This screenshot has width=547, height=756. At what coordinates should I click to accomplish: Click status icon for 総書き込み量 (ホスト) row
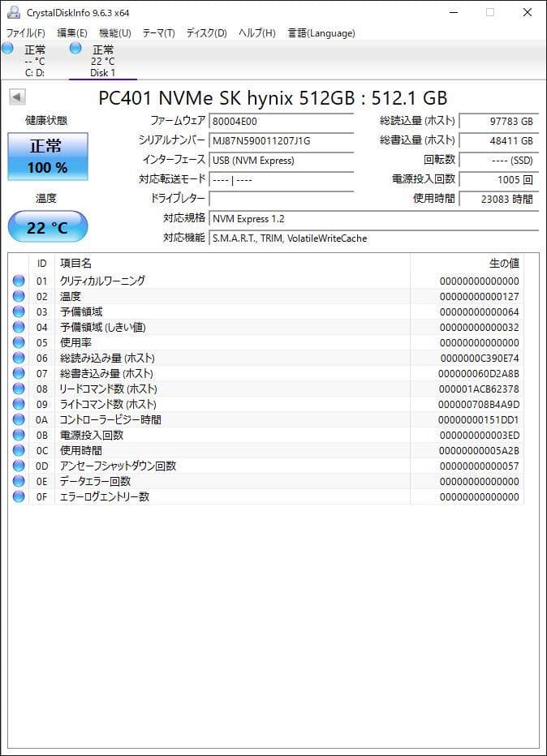point(19,373)
